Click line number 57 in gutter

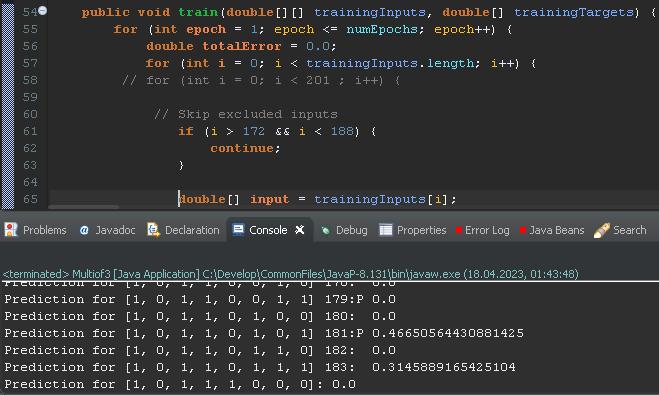click(30, 63)
